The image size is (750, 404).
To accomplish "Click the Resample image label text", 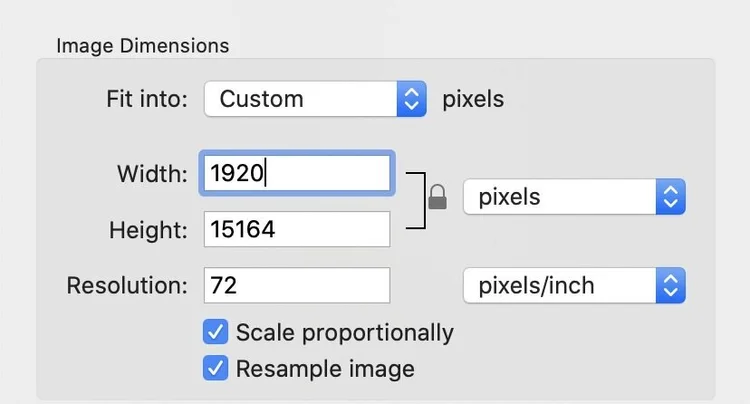I will tap(325, 368).
